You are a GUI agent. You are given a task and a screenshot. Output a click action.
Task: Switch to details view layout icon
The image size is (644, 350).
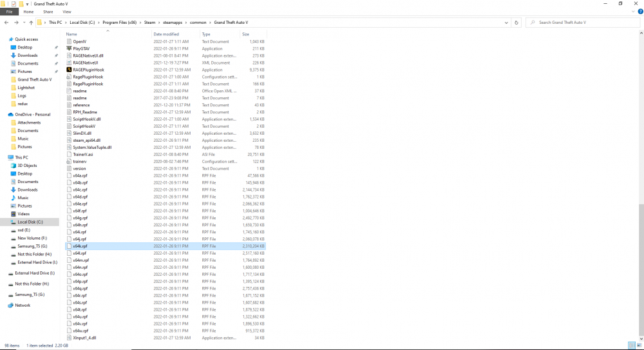point(632,345)
